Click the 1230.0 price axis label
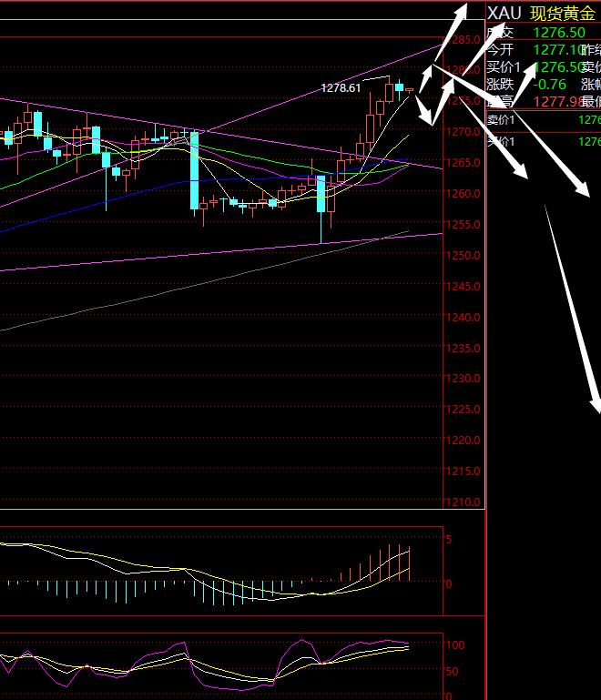 point(463,379)
